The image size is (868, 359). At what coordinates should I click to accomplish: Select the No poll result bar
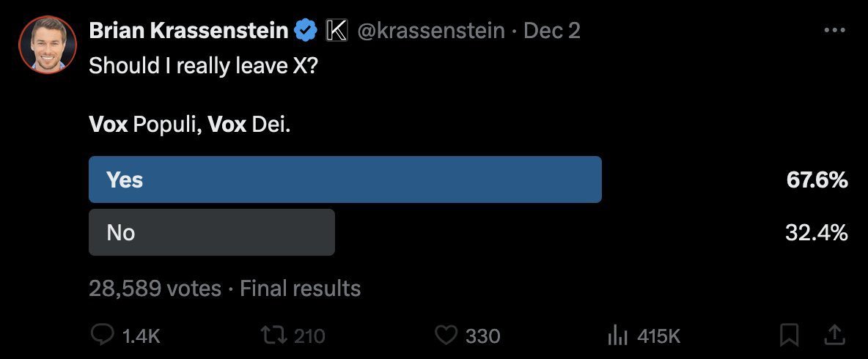pos(211,232)
